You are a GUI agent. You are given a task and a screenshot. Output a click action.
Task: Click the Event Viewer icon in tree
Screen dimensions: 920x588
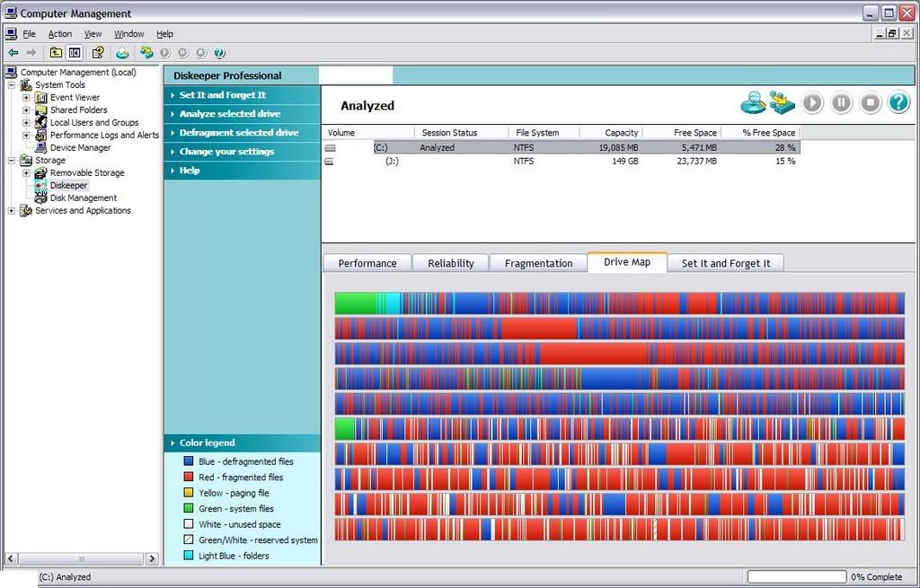(41, 97)
